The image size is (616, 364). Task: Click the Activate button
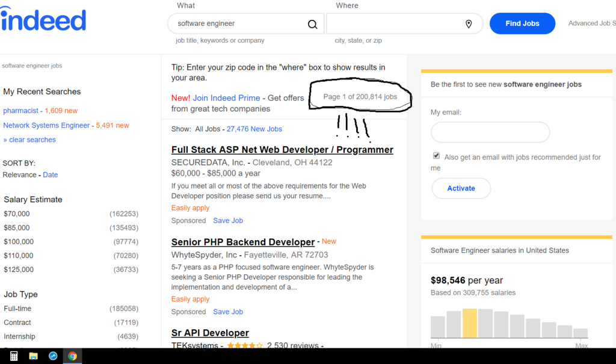461,188
